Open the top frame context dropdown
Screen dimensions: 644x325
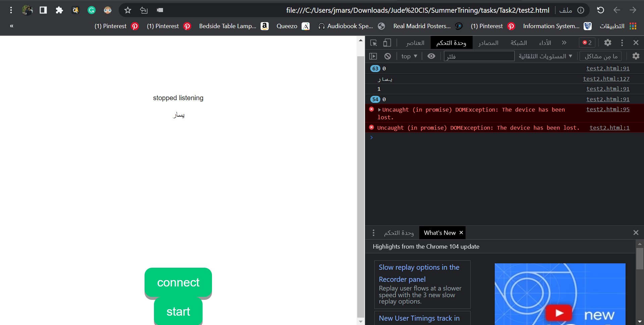click(x=409, y=56)
